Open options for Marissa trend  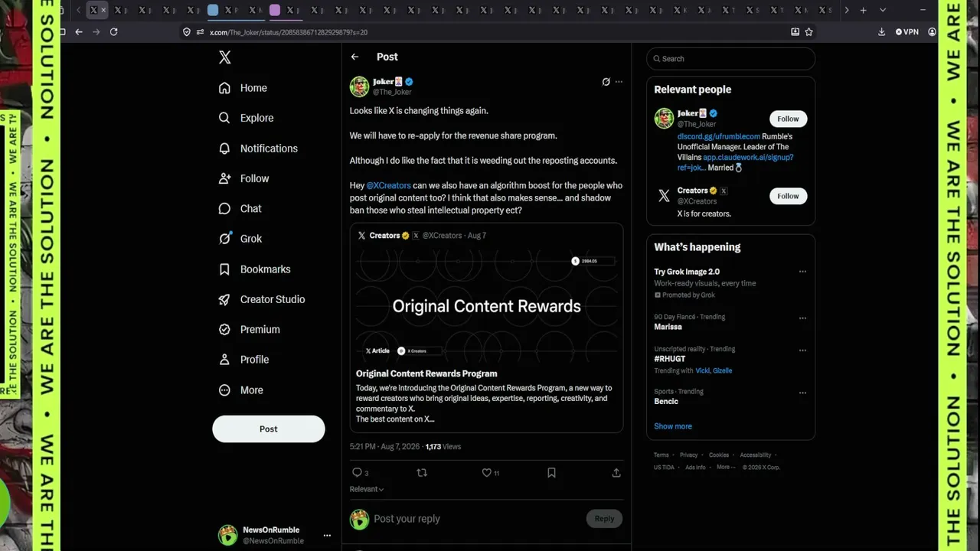click(x=802, y=318)
